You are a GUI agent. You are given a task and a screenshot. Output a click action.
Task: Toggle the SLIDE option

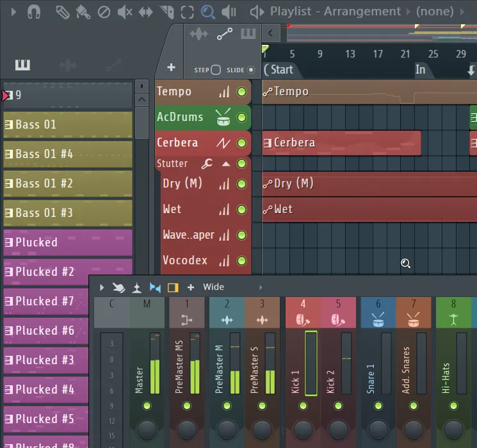(251, 70)
